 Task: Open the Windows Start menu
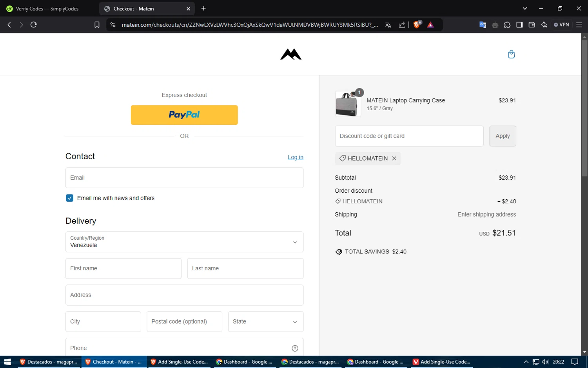pyautogui.click(x=7, y=362)
